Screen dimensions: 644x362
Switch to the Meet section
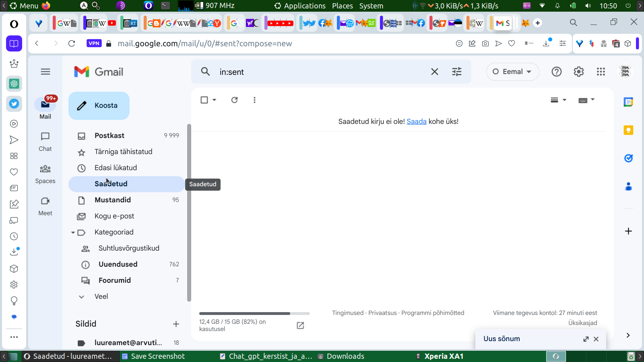click(45, 206)
